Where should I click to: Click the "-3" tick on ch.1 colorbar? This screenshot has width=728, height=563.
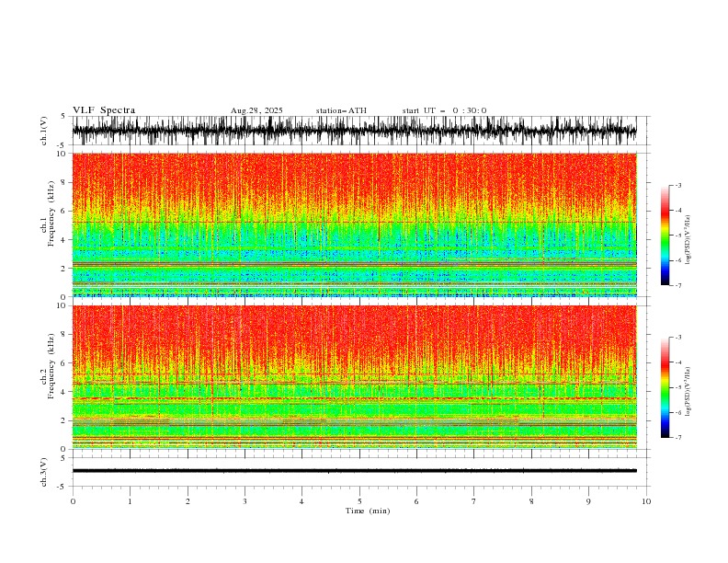[x=677, y=185]
